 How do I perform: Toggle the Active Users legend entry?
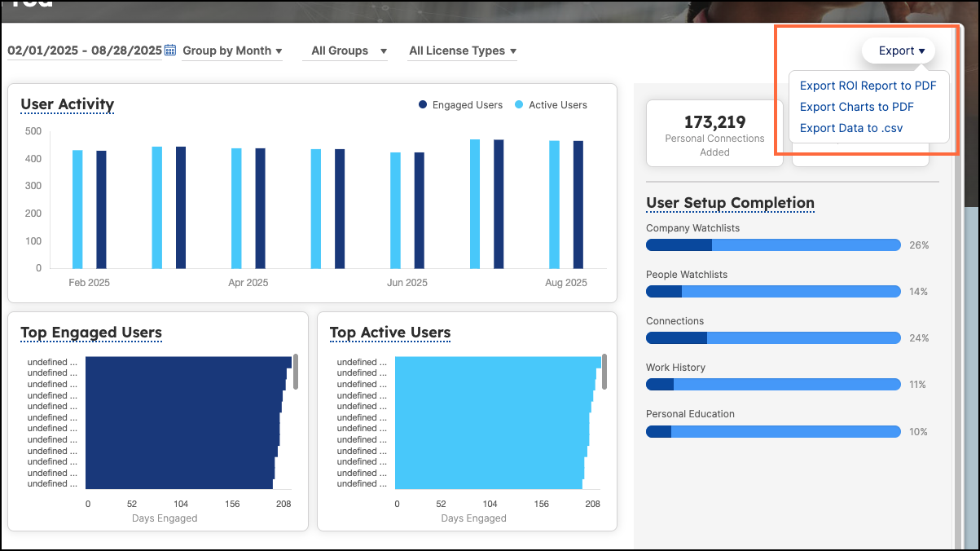tap(553, 104)
